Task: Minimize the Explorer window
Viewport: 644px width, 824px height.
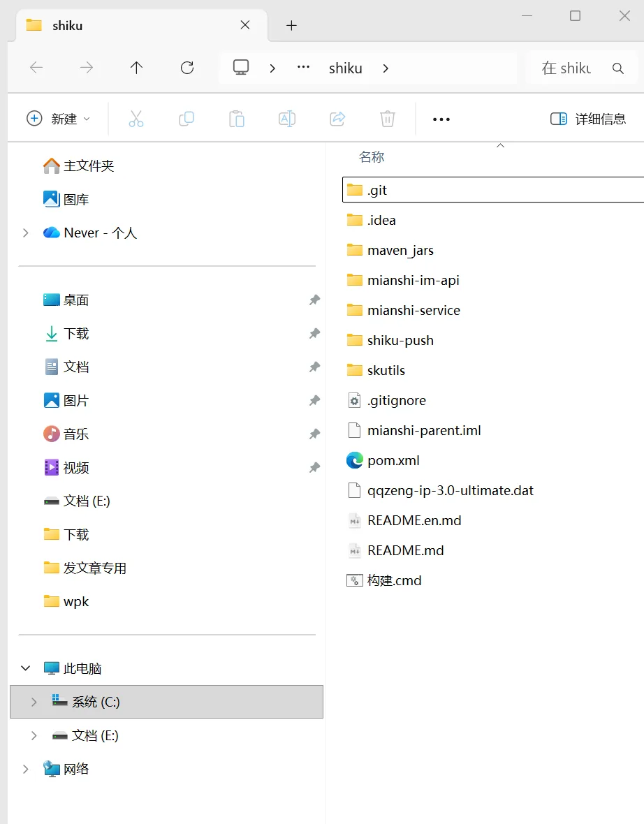Action: point(527,16)
